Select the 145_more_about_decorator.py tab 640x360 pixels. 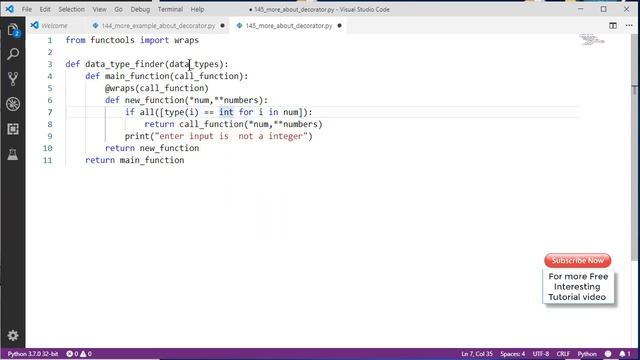tap(289, 25)
